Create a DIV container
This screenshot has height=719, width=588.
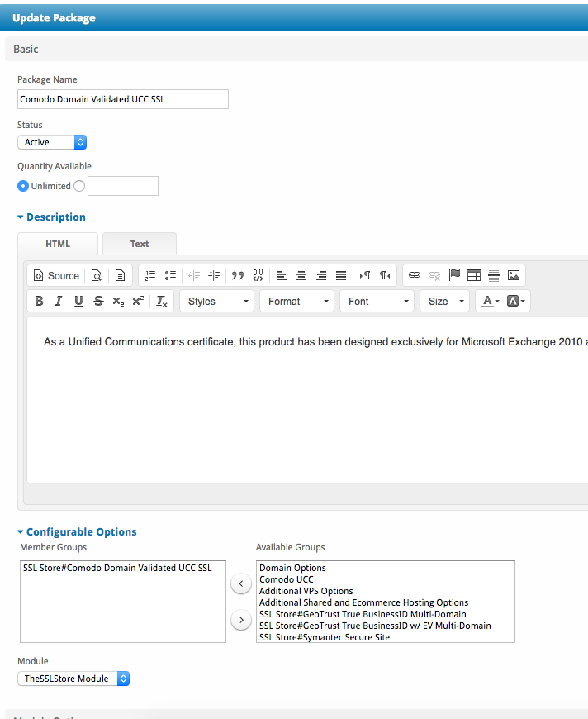click(258, 275)
